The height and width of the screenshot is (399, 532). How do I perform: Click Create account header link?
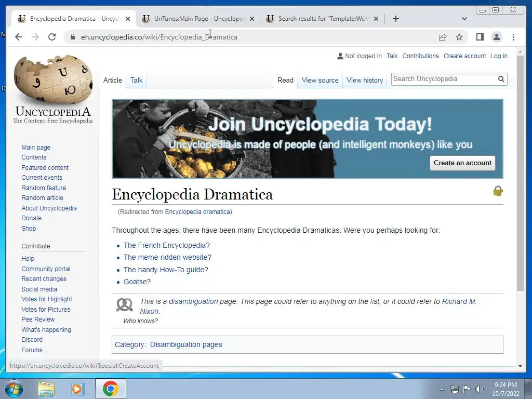[x=464, y=56]
